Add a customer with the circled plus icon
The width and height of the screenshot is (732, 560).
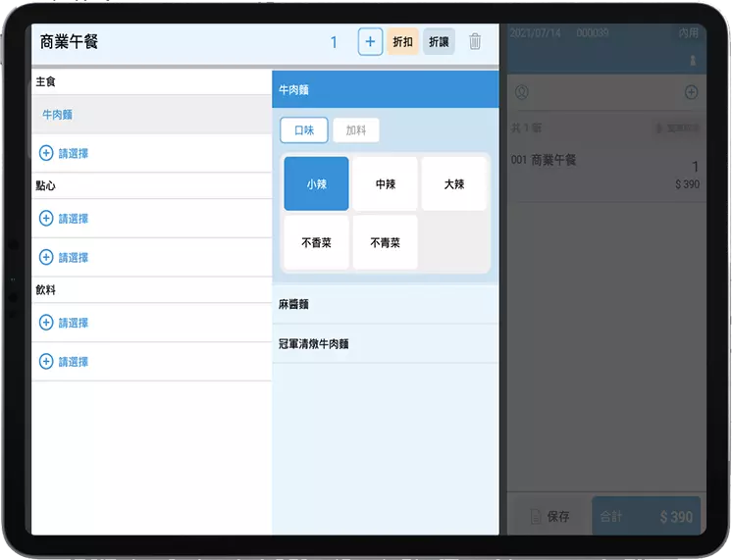pyautogui.click(x=691, y=92)
